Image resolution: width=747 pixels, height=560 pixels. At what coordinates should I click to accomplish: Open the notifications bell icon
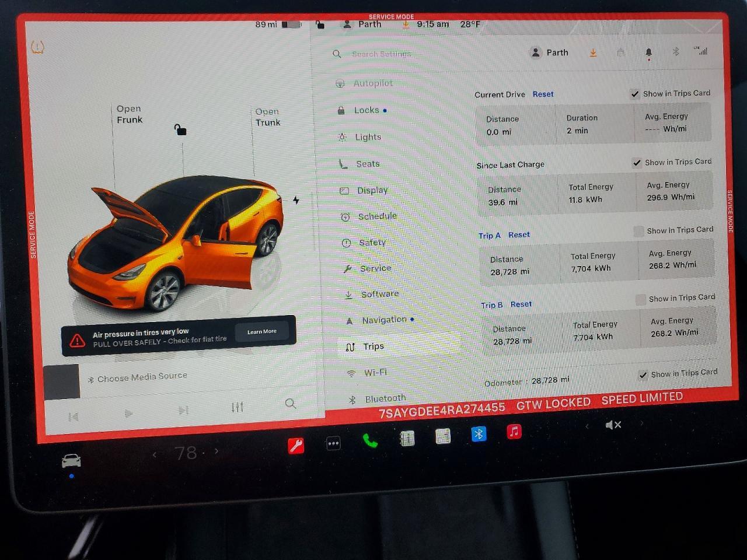tap(648, 52)
